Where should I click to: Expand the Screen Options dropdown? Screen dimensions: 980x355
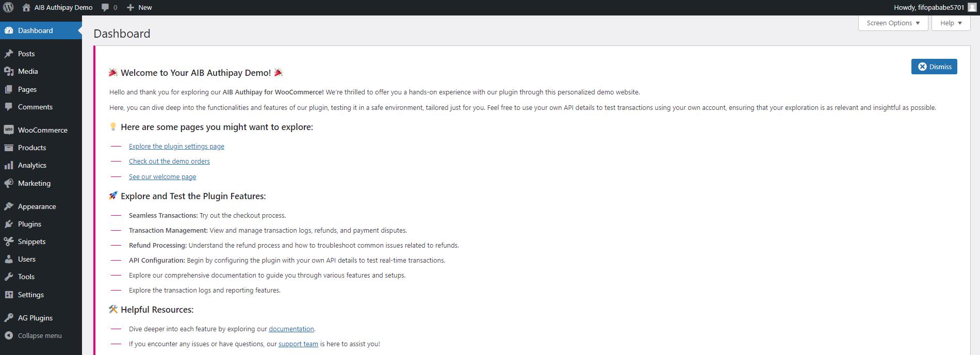(x=893, y=23)
